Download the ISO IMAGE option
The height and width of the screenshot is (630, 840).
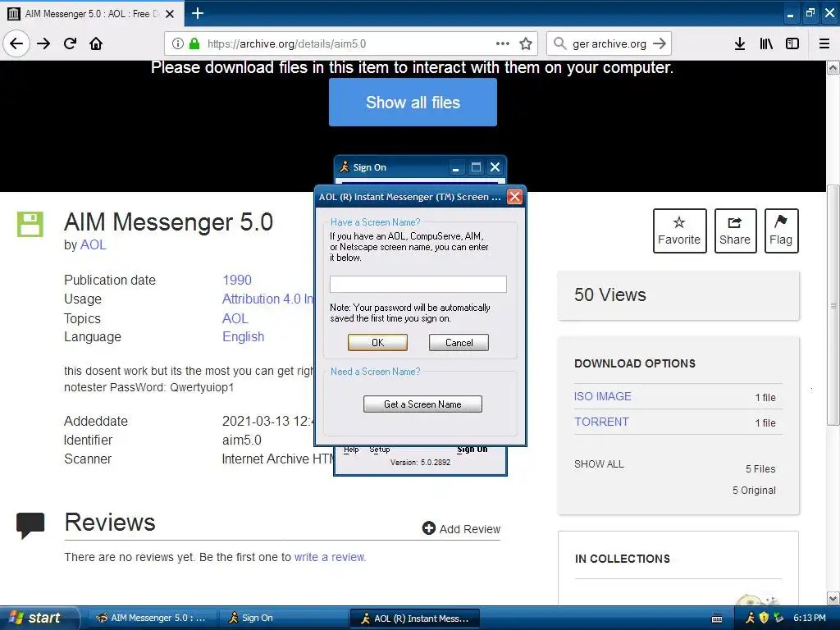[x=603, y=396]
